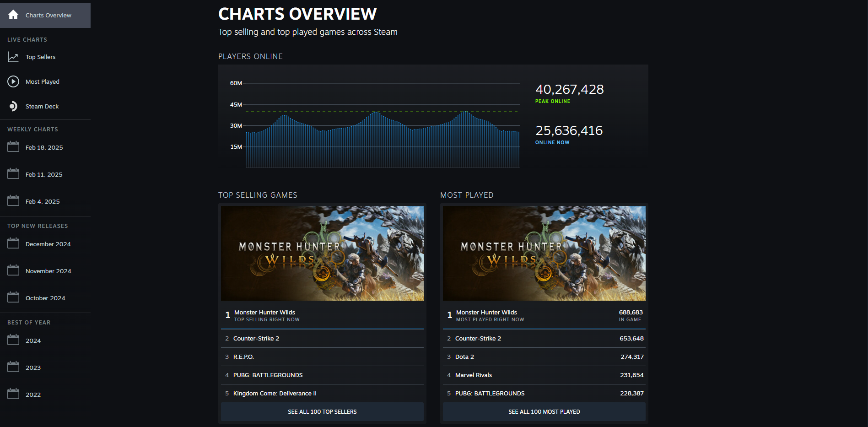View November 2024 top new releases
This screenshot has height=427, width=868.
tap(45, 271)
